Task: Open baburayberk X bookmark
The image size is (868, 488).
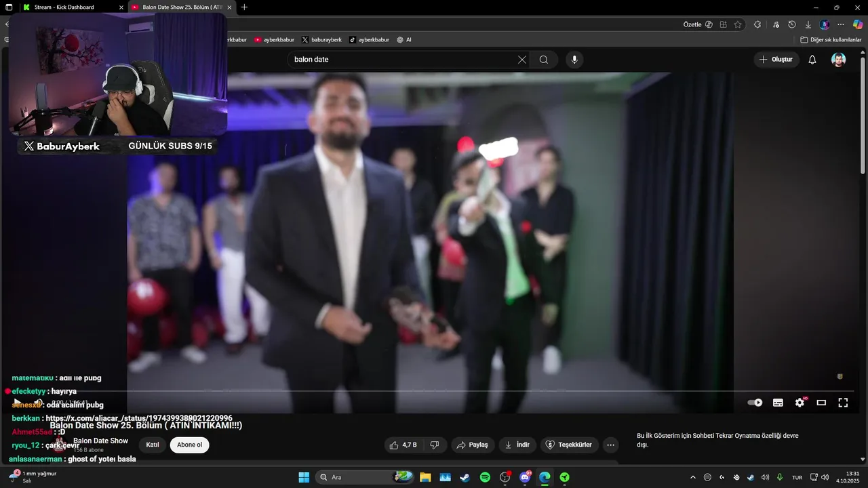Action: 321,39
